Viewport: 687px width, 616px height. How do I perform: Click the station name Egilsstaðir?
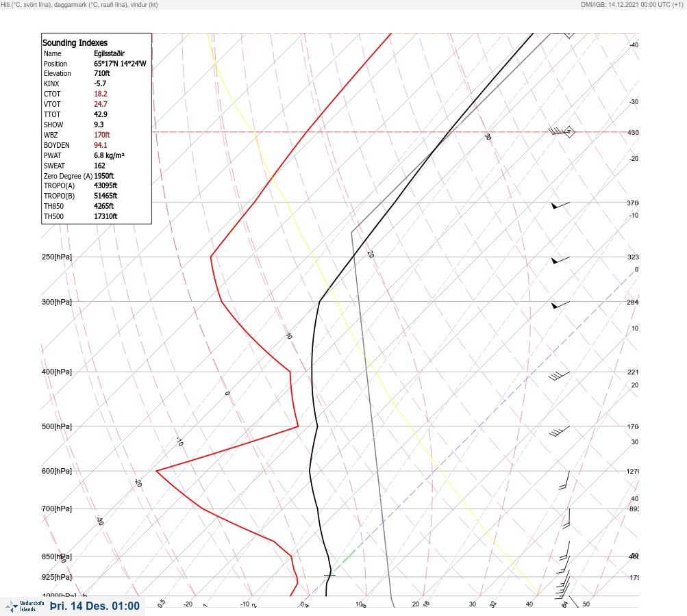pyautogui.click(x=109, y=53)
